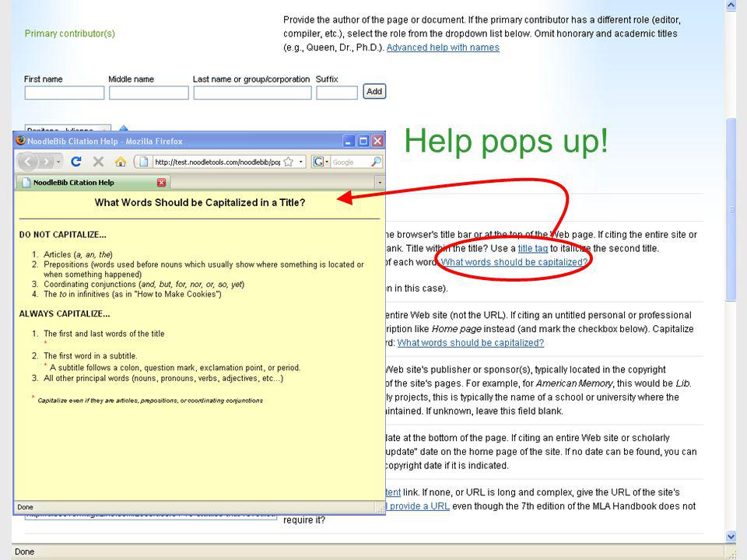Open the 'provide a URL' link
The height and width of the screenshot is (560, 747).
click(419, 506)
